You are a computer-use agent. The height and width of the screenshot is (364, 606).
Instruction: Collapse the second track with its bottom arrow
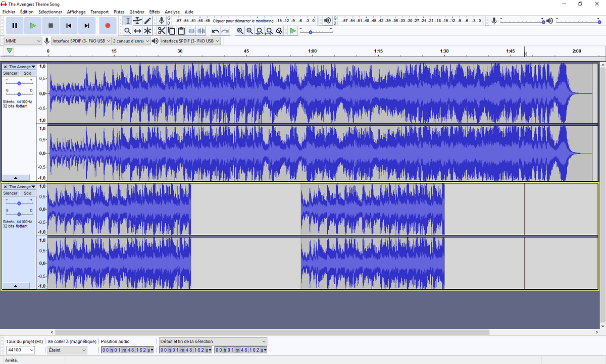[15, 286]
